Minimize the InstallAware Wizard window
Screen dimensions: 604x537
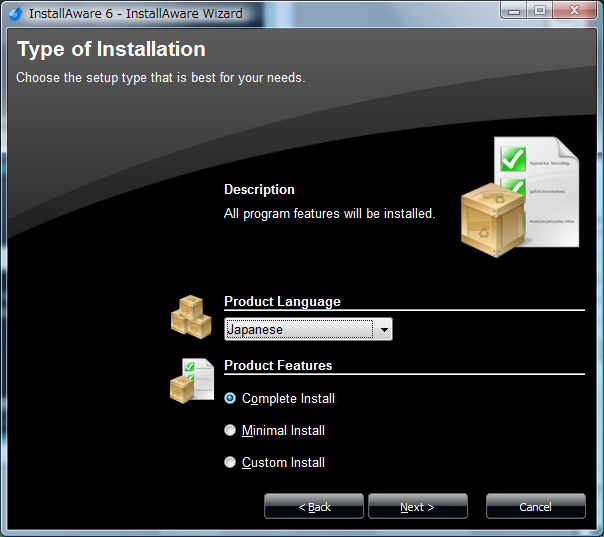514,11
